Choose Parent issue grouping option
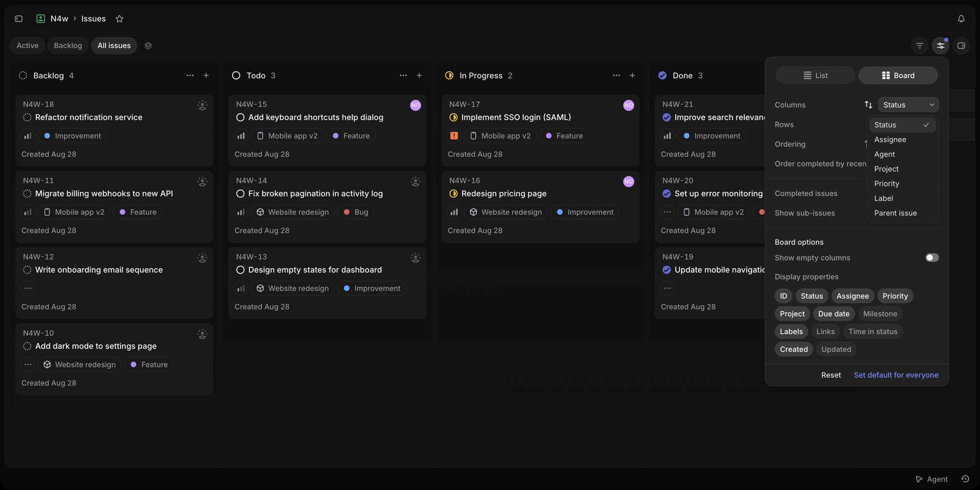This screenshot has width=980, height=490. tap(903, 213)
